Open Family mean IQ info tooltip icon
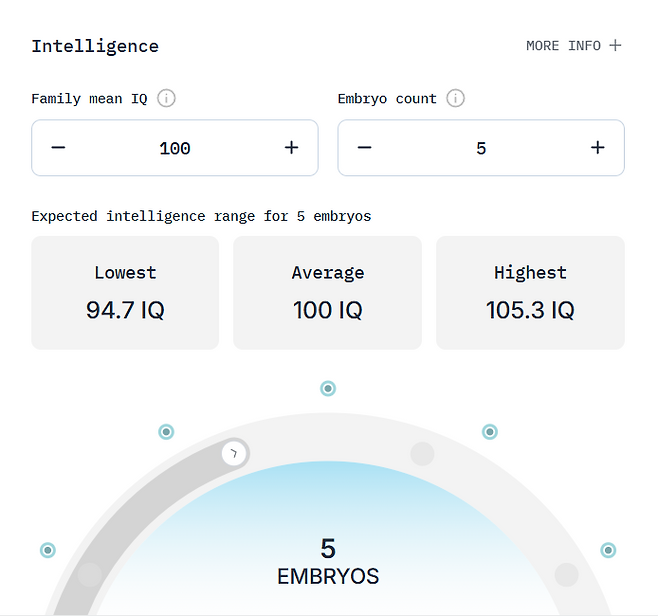The width and height of the screenshot is (658, 616). [x=166, y=99]
